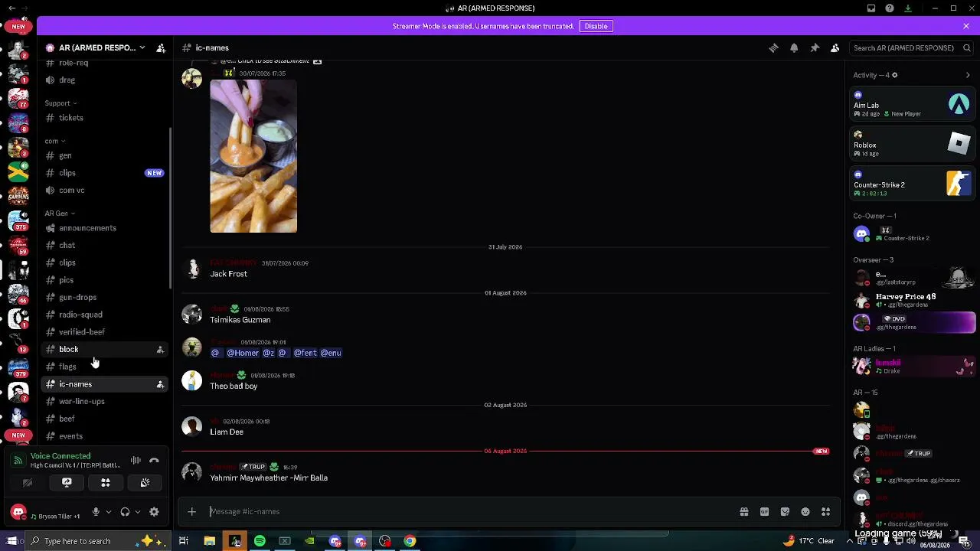The image size is (980, 551).
Task: Toggle noise suppression waveform icon
Action: 136,460
